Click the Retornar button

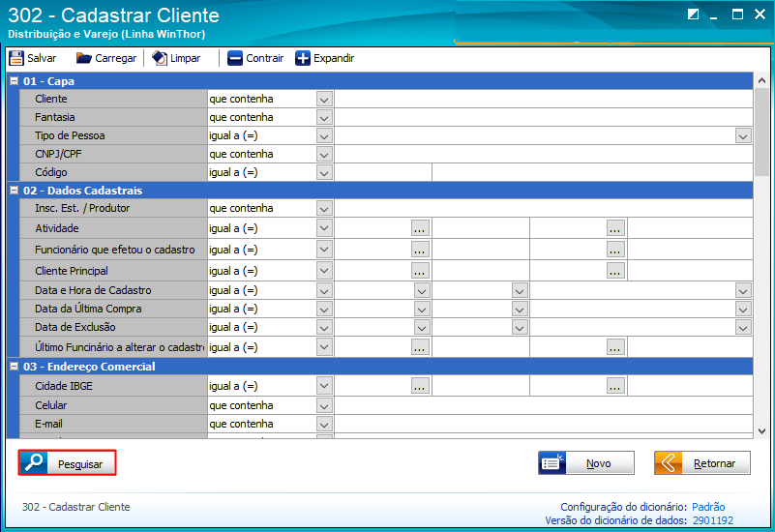tap(701, 463)
